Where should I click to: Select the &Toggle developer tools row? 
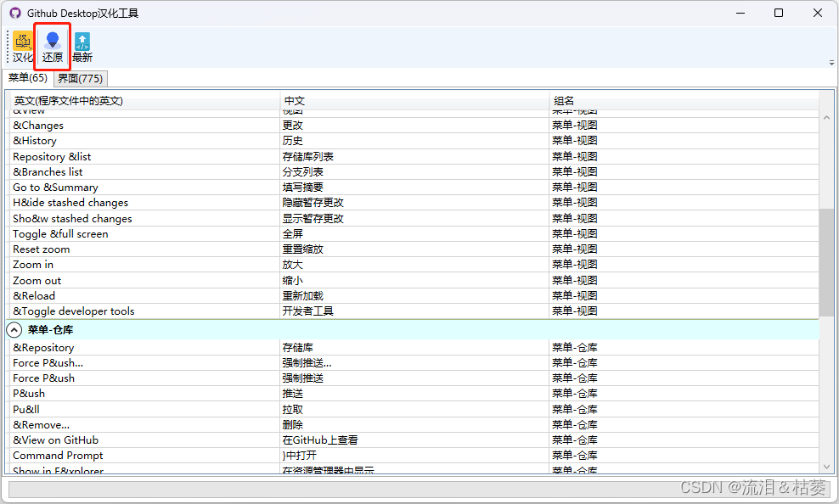[x=414, y=311]
